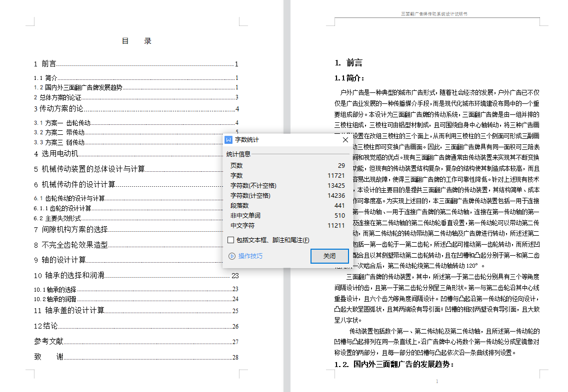
Task: Click the 目录 title at top of page
Action: click(x=136, y=41)
